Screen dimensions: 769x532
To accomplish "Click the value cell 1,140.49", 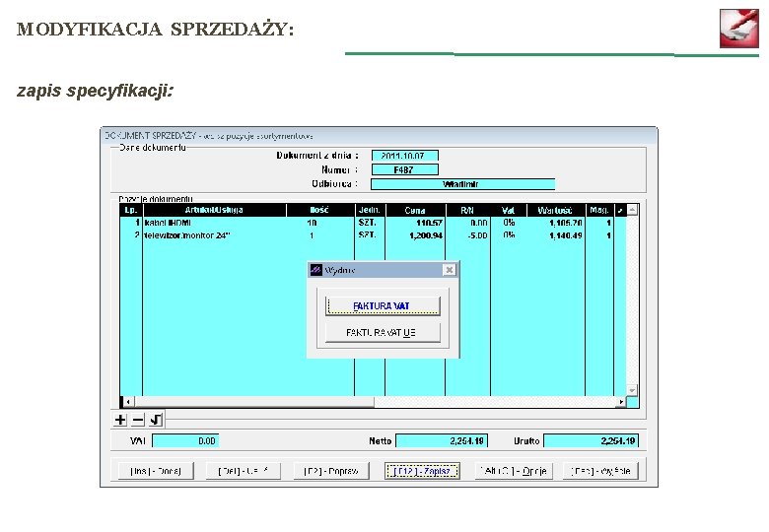I will [566, 235].
